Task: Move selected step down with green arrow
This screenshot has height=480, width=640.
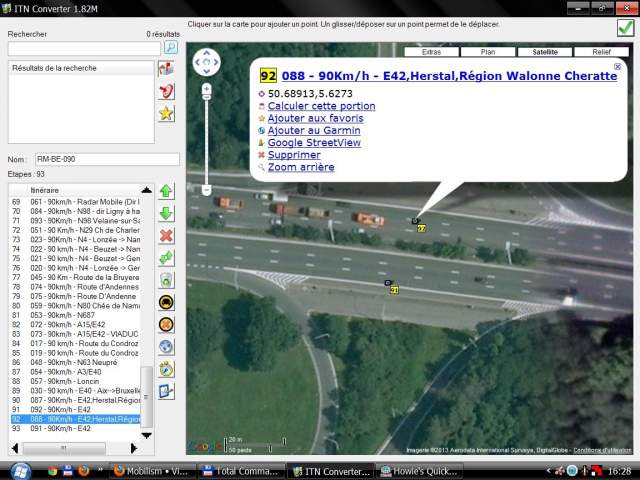Action: point(167,213)
